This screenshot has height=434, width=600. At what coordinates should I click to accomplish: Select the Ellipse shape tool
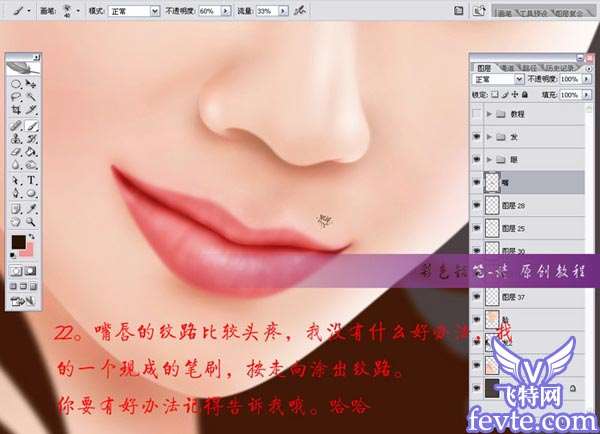[31, 193]
